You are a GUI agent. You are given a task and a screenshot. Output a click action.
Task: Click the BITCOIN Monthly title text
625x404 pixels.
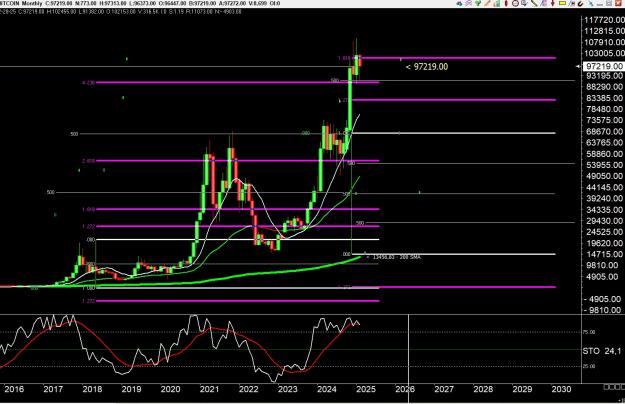click(x=21, y=3)
